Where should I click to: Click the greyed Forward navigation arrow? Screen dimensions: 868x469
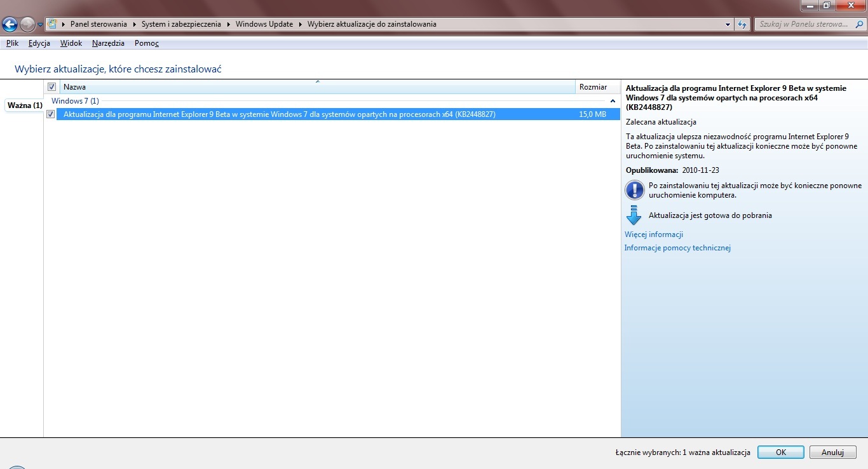[x=27, y=25]
